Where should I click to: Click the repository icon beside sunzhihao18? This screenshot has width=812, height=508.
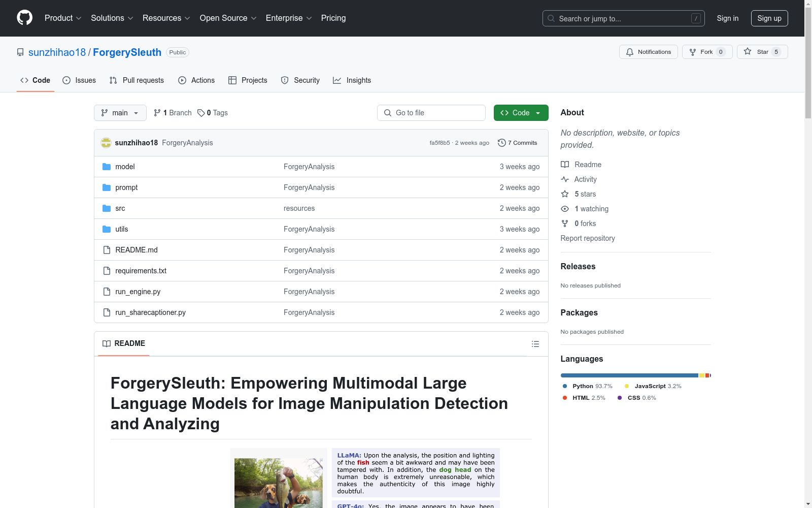pos(20,52)
